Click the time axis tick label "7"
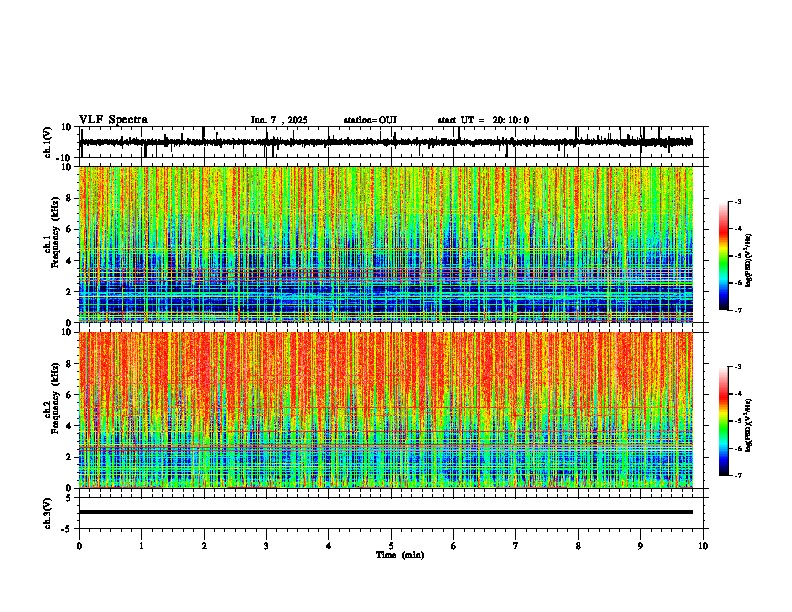The height and width of the screenshot is (612, 792). click(x=516, y=546)
